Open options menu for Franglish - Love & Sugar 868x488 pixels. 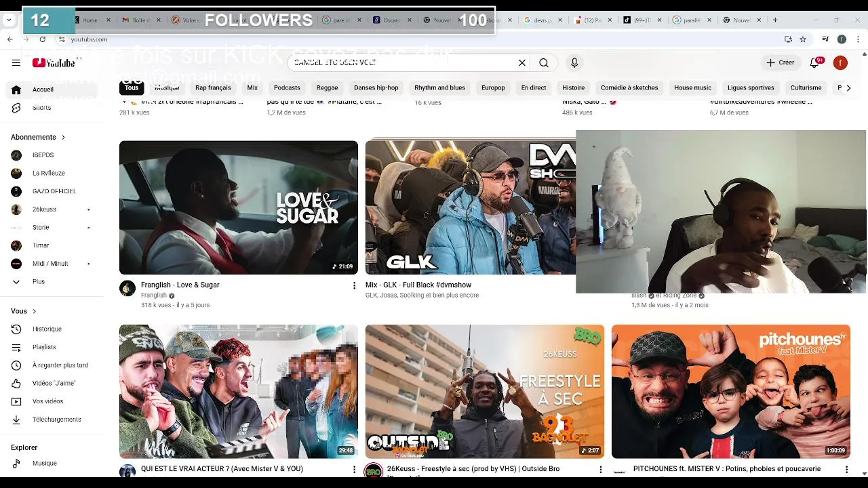coord(354,285)
